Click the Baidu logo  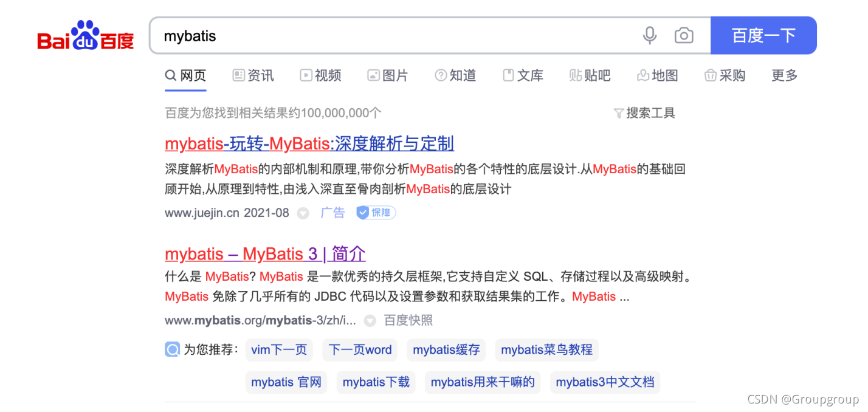coord(86,36)
